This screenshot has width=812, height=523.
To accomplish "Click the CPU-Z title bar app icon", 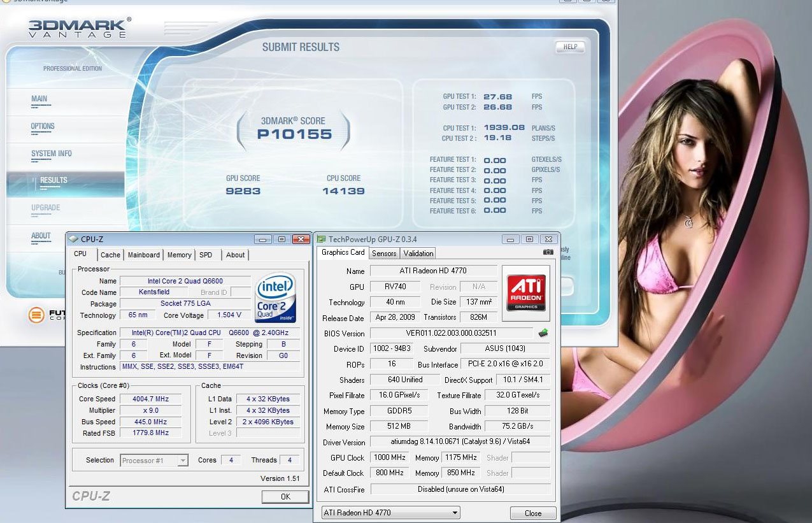I will 73,239.
